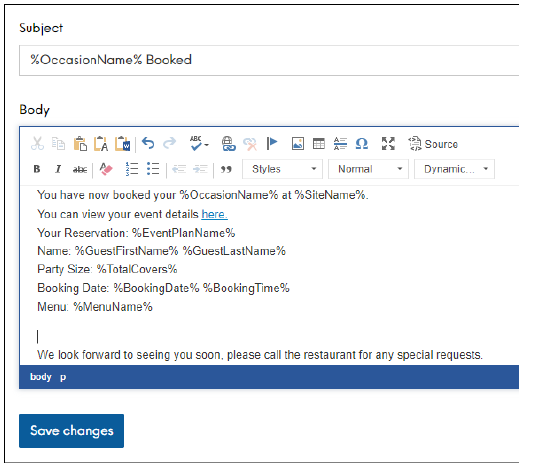The height and width of the screenshot is (466, 552).
Task: Open the Normal paragraph format dropdown
Action: pos(368,169)
